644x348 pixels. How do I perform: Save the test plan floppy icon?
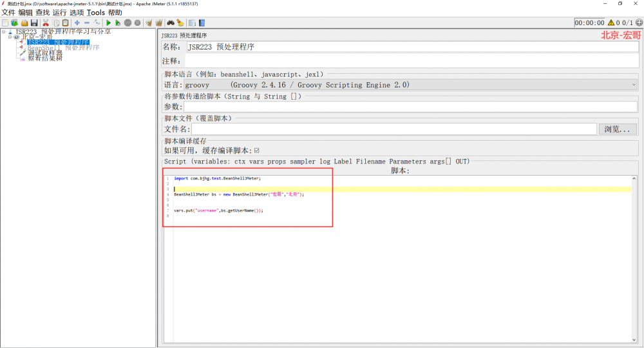pos(35,23)
